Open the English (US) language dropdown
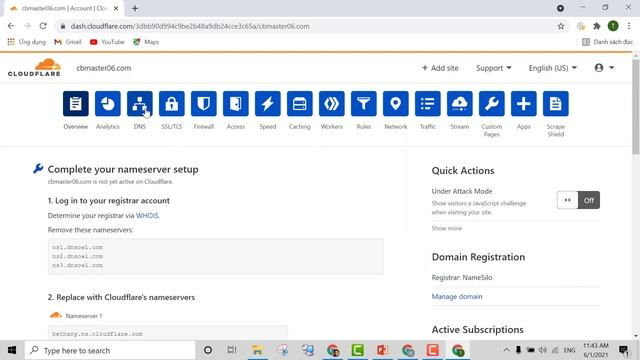The height and width of the screenshot is (360, 640). pyautogui.click(x=553, y=68)
